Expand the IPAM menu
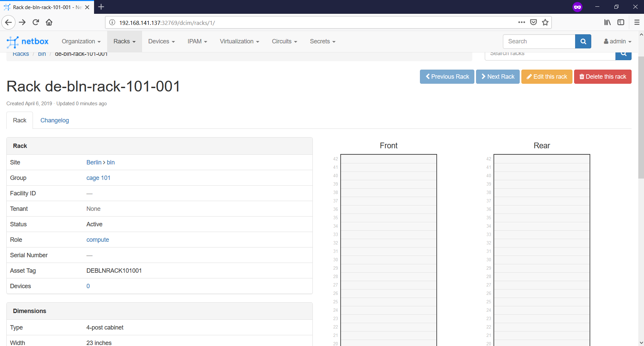The image size is (644, 346). [197, 41]
